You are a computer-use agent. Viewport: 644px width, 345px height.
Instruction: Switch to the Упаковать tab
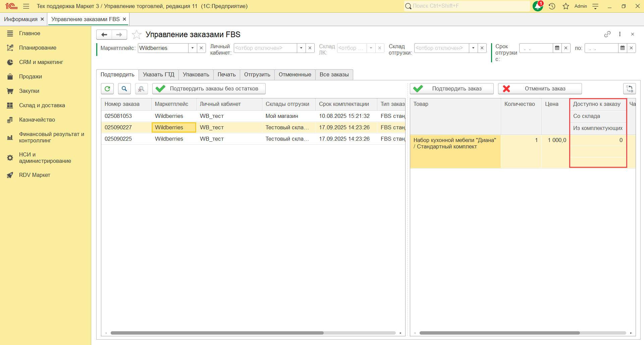pyautogui.click(x=196, y=74)
